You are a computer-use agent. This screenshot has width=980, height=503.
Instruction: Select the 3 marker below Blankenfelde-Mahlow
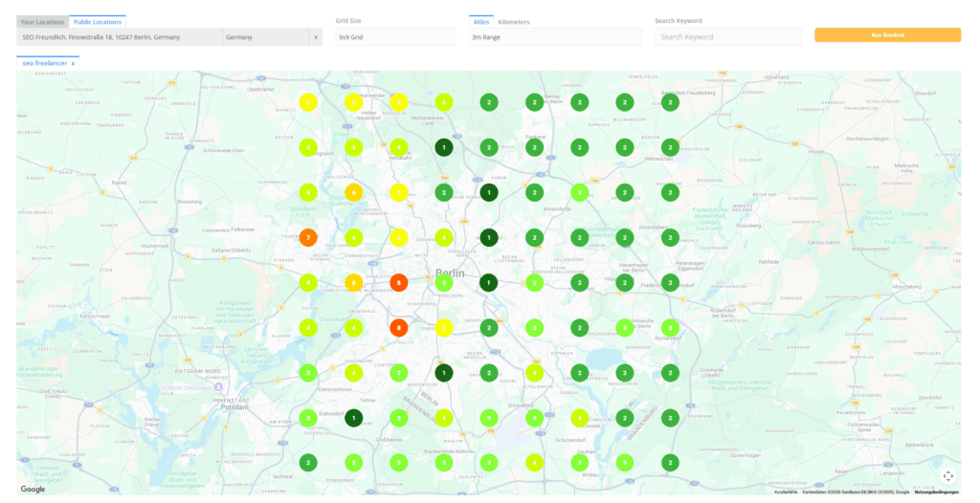click(x=444, y=463)
